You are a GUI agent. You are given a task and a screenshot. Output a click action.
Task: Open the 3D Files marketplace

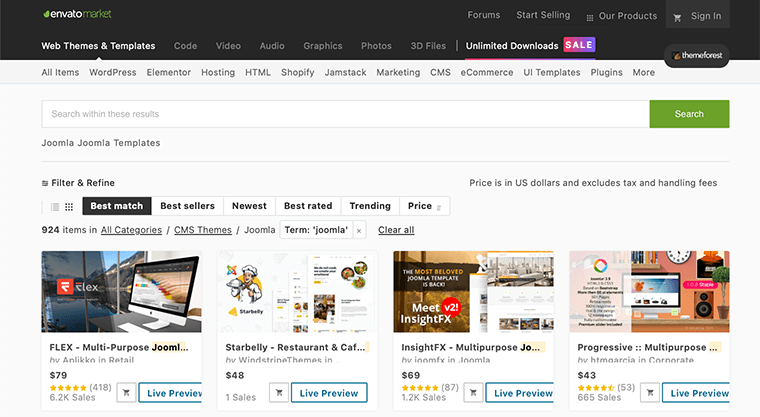[428, 46]
